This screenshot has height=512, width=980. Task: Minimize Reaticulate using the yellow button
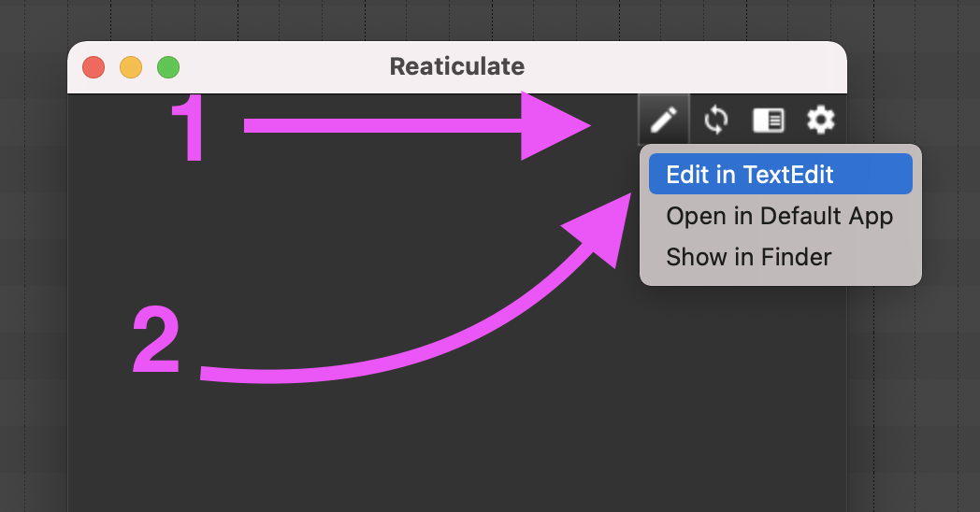(131, 67)
